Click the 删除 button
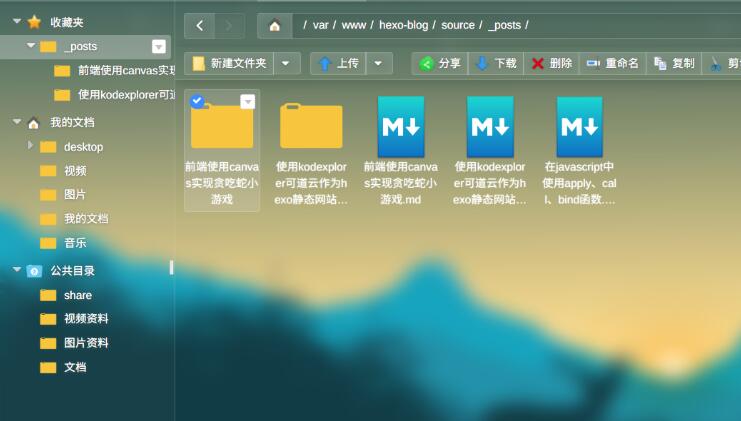 (x=551, y=63)
